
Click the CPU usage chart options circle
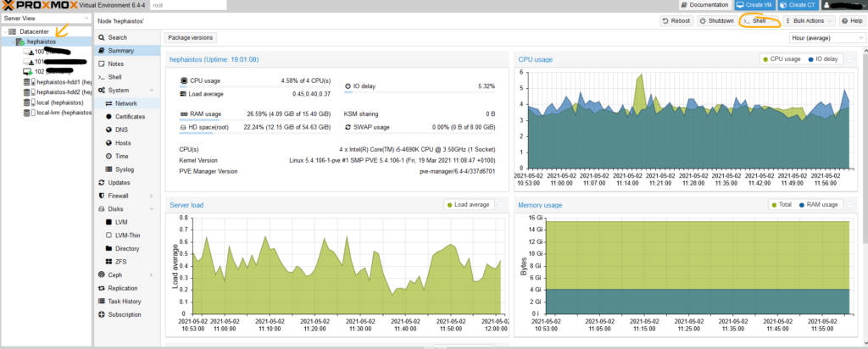tap(849, 59)
